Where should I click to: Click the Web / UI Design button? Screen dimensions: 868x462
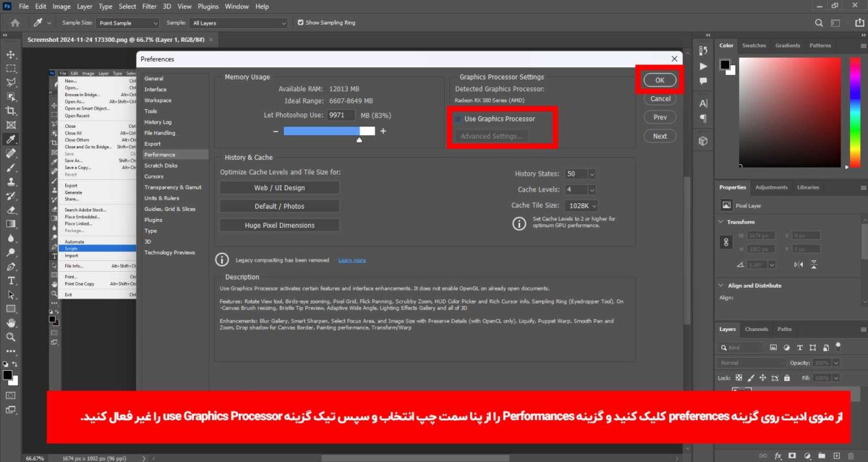coord(279,187)
